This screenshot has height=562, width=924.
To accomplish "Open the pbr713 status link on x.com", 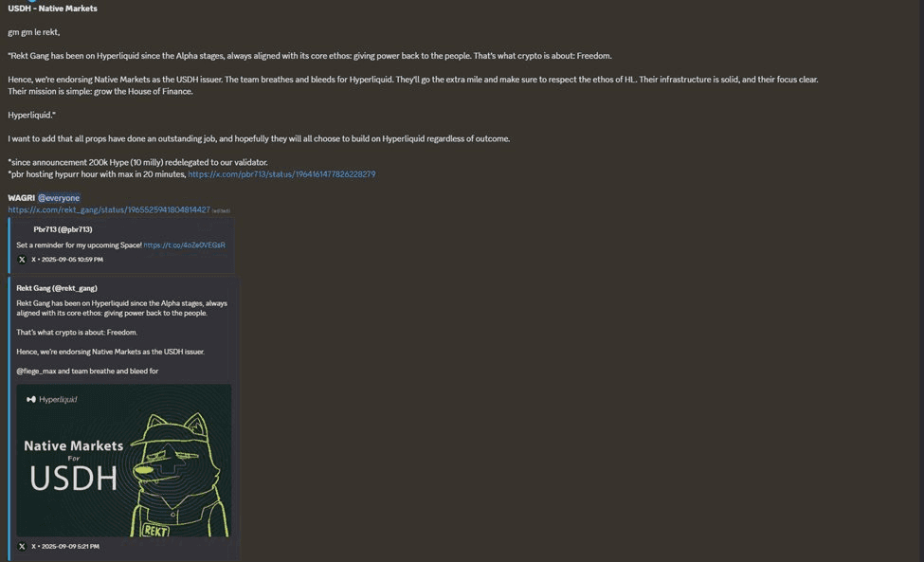I will click(281, 174).
